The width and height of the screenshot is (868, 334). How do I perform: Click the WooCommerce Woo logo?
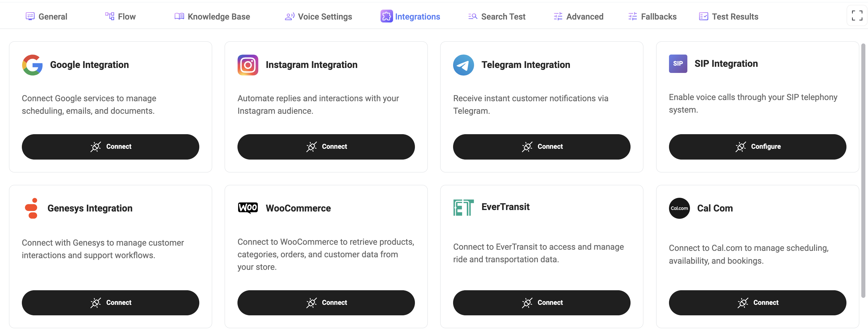(248, 208)
